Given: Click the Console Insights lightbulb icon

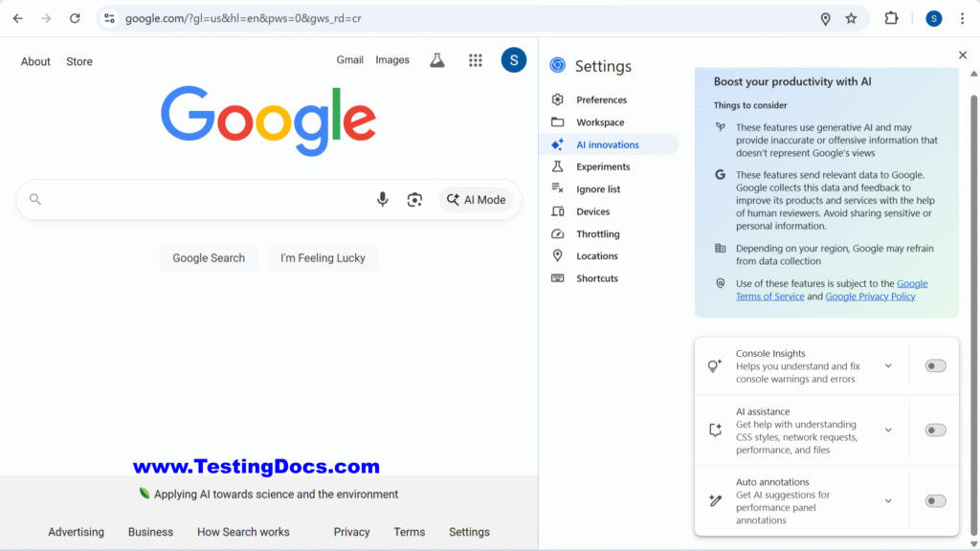Looking at the screenshot, I should pyautogui.click(x=715, y=366).
